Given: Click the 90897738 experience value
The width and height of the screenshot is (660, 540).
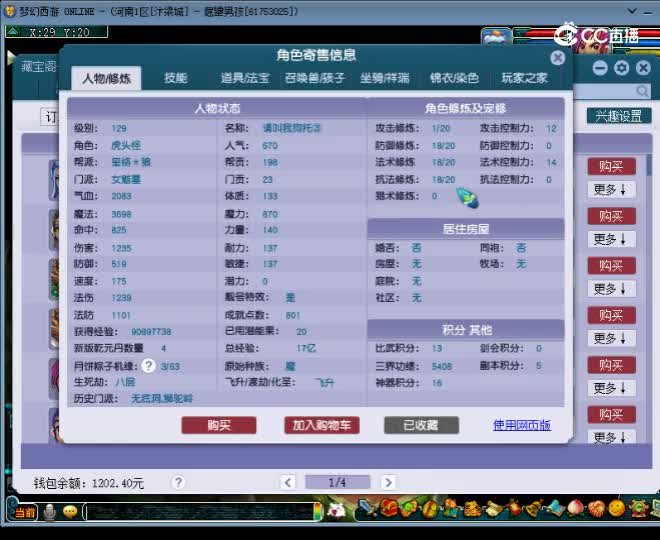Looking at the screenshot, I should (151, 332).
